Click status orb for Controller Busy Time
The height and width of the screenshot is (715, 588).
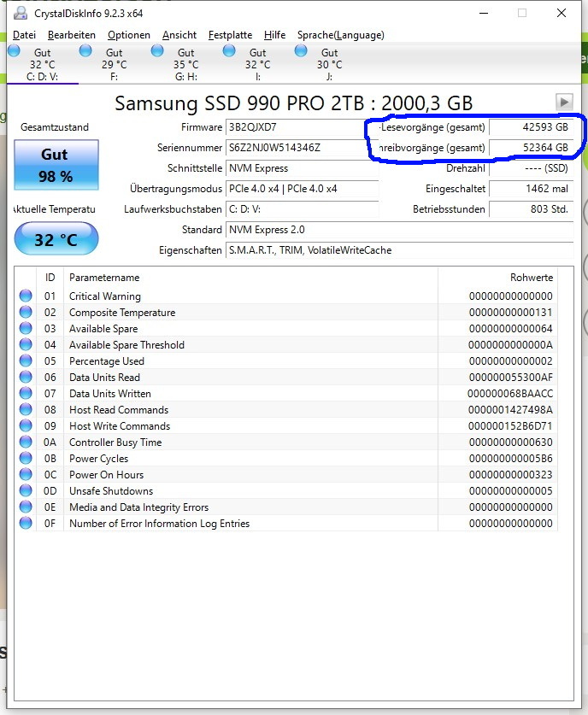(26, 442)
